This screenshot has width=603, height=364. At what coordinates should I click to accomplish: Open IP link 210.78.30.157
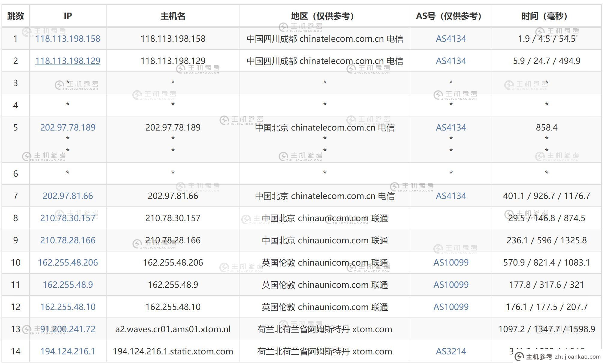click(x=68, y=218)
